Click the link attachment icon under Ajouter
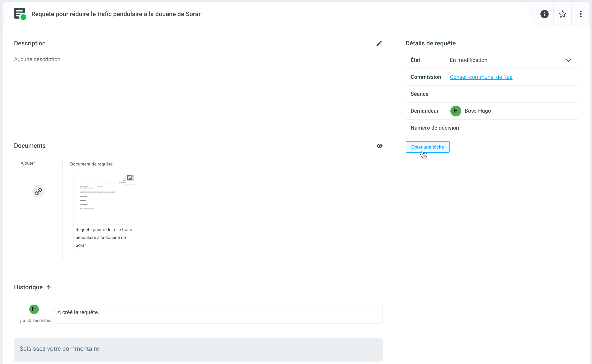The height and width of the screenshot is (364, 592). [x=38, y=191]
